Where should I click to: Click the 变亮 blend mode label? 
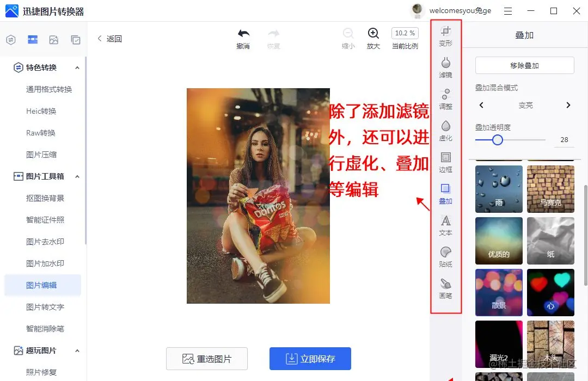pyautogui.click(x=525, y=106)
